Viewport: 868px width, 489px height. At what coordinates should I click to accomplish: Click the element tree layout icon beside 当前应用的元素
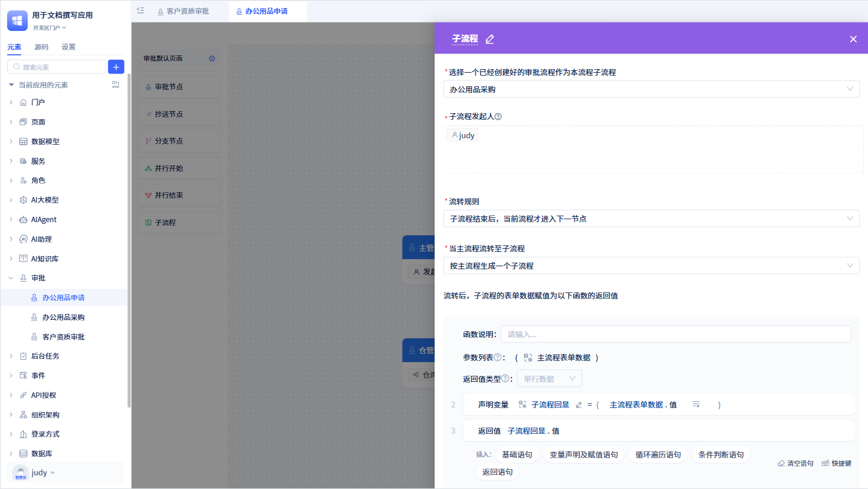pyautogui.click(x=116, y=85)
